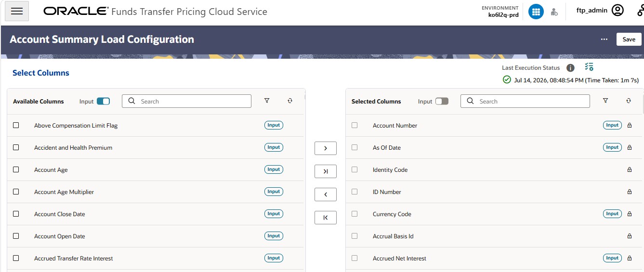Select the Accrued Net Interest checkbox
This screenshot has height=272, width=644.
coord(355,258)
